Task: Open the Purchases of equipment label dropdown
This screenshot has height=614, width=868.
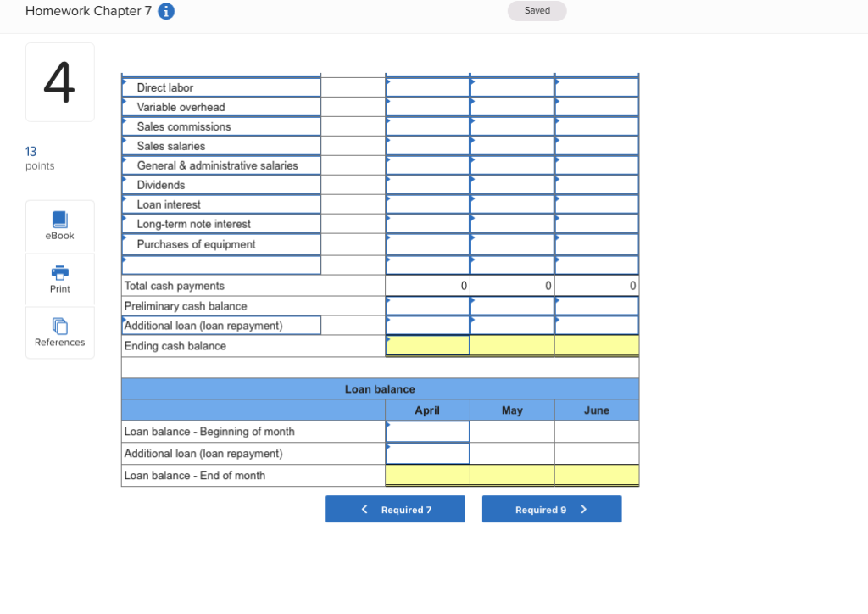Action: click(x=221, y=244)
